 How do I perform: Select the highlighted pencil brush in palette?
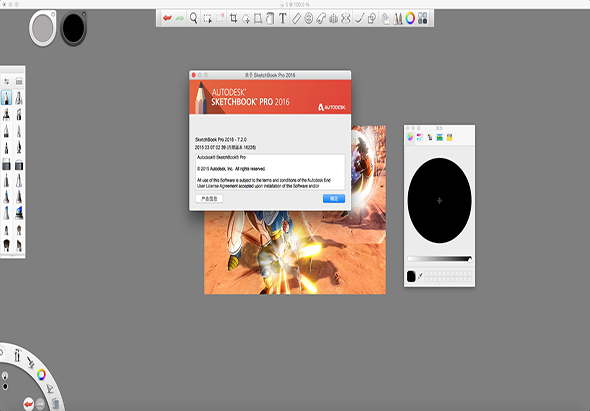[6, 98]
